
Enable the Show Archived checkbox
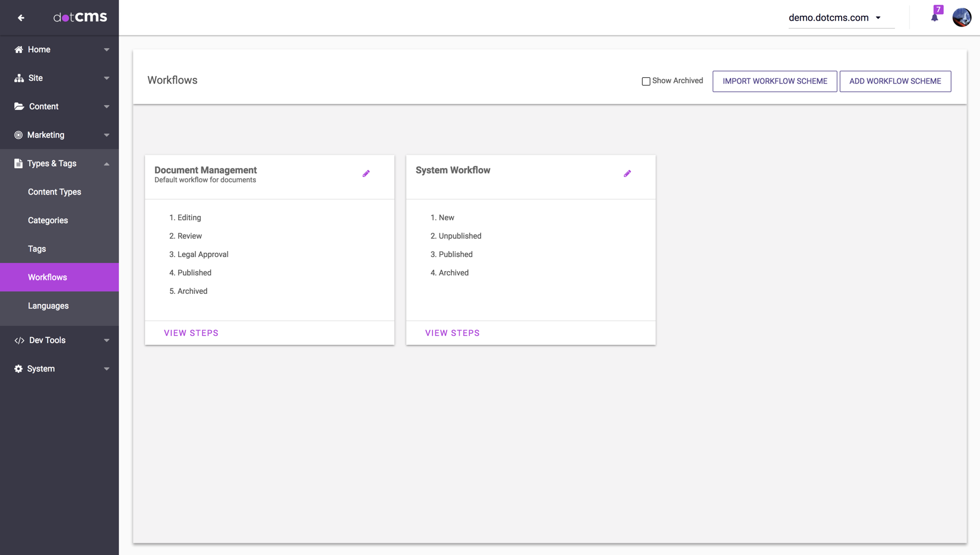(x=646, y=81)
